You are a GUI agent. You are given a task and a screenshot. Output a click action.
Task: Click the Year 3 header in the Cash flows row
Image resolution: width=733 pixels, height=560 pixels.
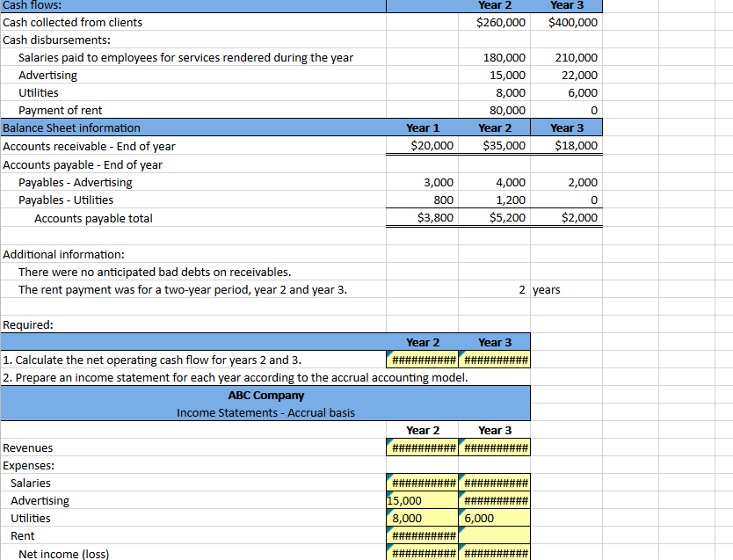566,4
